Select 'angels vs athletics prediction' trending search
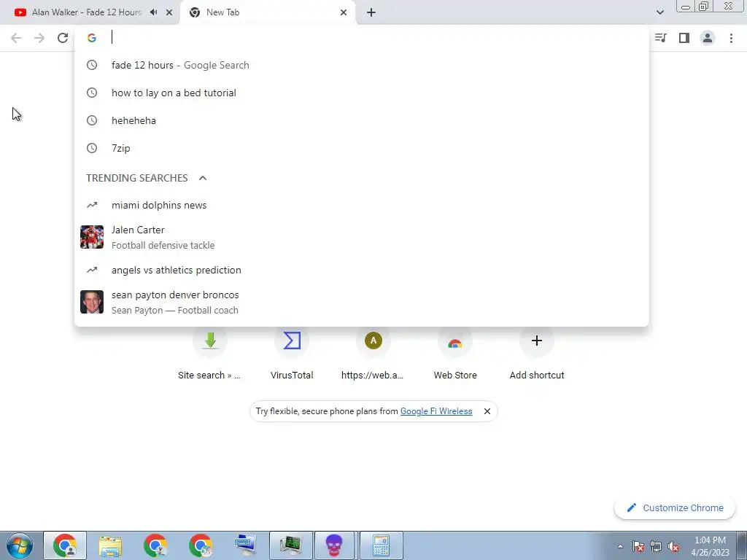 362,270
